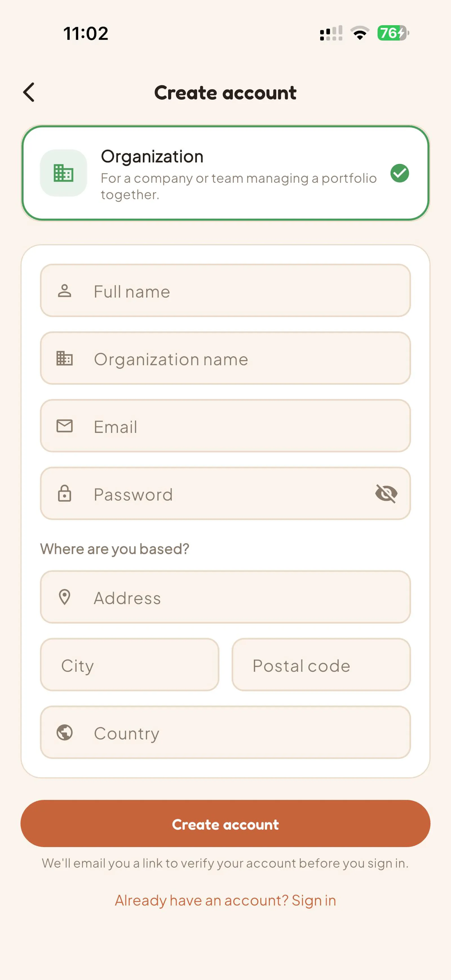Click the location pin icon in Address field
The image size is (451, 980).
(x=65, y=597)
